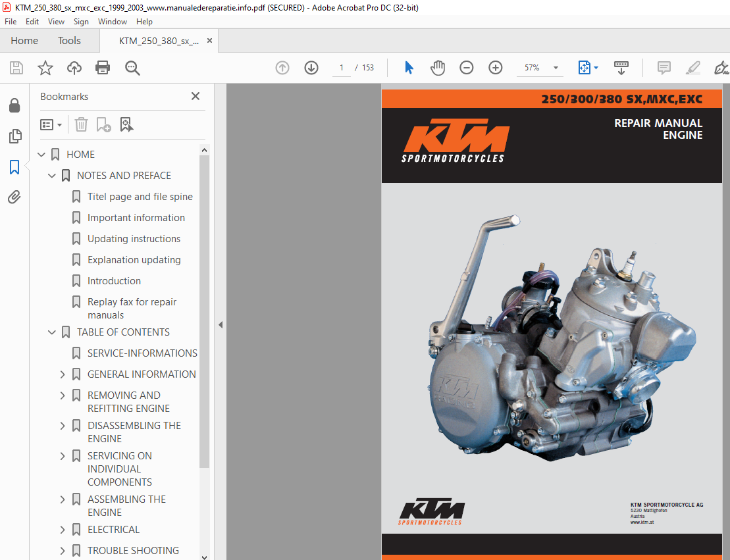Add document to starred favorites
This screenshot has height=560, width=730.
pos(45,68)
